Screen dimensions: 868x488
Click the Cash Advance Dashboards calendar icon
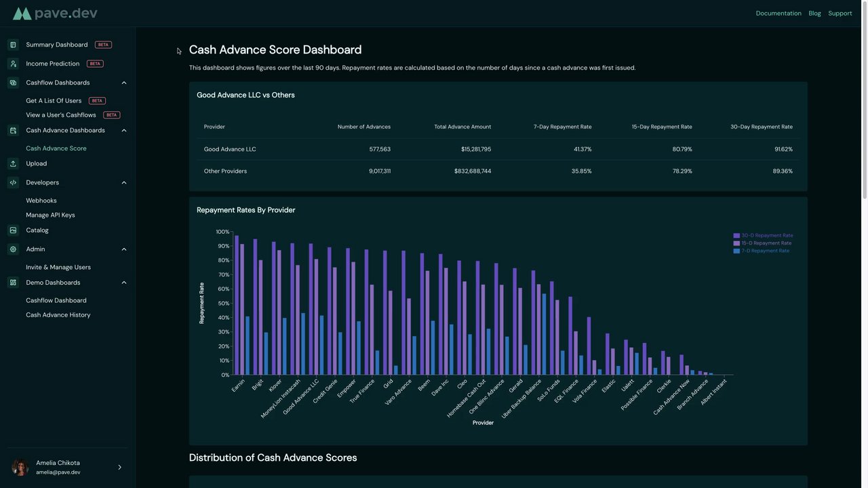13,130
